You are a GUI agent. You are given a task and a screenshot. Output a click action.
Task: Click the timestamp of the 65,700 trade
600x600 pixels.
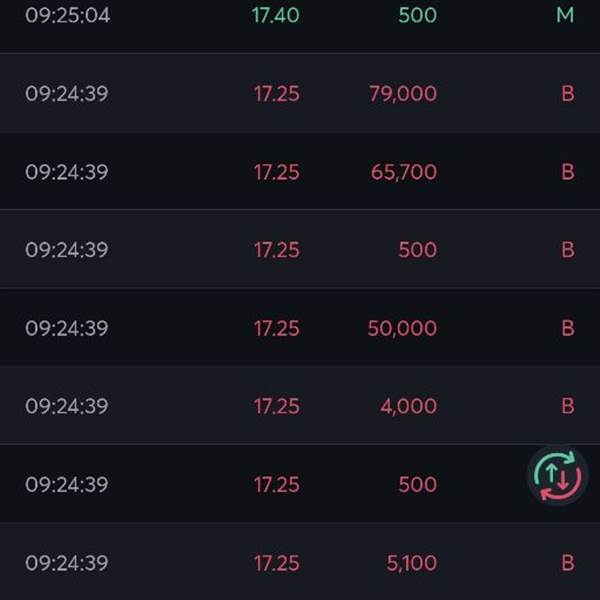pos(67,172)
